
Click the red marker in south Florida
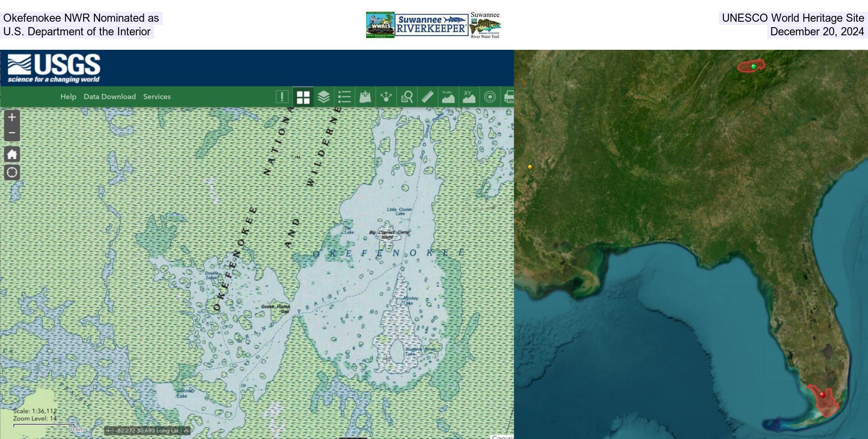[x=822, y=395]
